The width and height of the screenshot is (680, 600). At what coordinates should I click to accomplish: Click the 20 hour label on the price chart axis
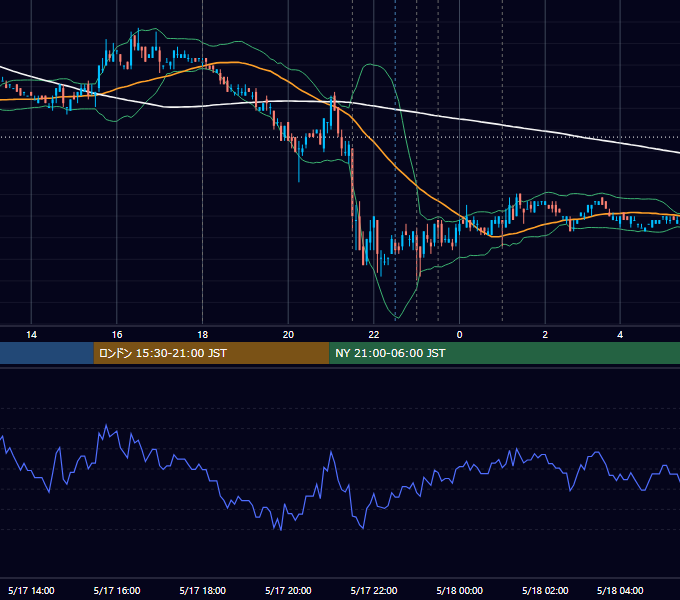(288, 335)
